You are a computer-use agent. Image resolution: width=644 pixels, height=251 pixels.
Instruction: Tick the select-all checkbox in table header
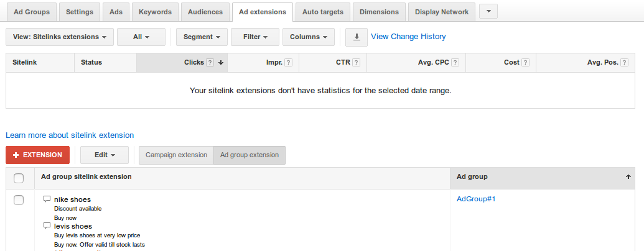click(x=19, y=178)
